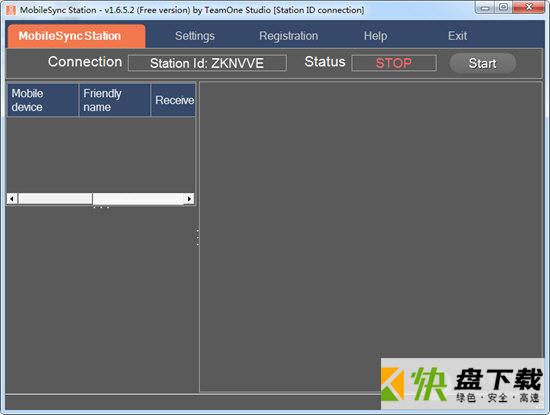The width and height of the screenshot is (550, 415).
Task: Click the device list horizontal scrollbar thumb
Action: 55,199
